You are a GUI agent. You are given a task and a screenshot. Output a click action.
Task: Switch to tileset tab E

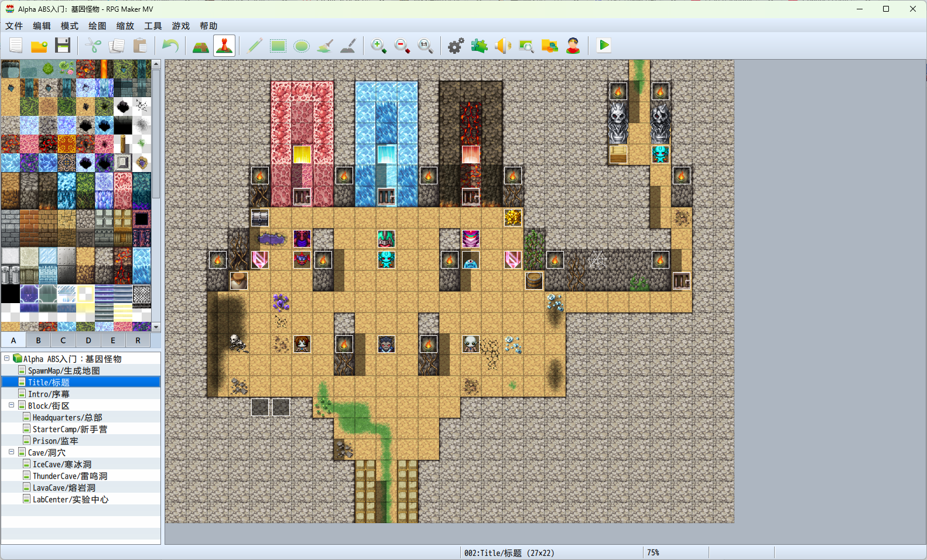(113, 341)
